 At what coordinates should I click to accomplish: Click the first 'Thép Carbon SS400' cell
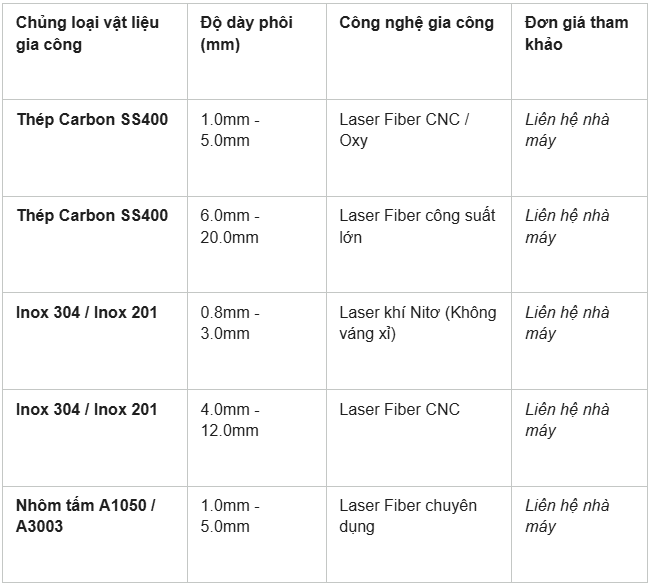point(95,148)
